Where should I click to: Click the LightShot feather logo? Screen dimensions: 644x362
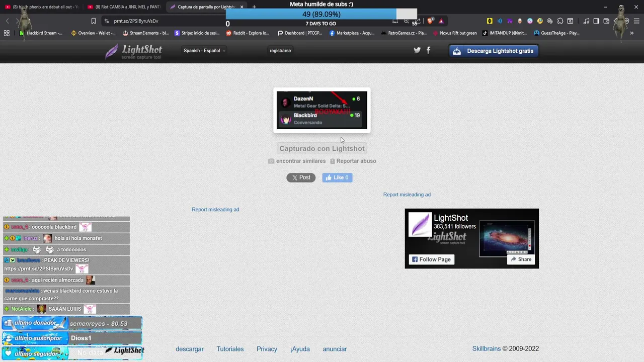click(x=134, y=51)
